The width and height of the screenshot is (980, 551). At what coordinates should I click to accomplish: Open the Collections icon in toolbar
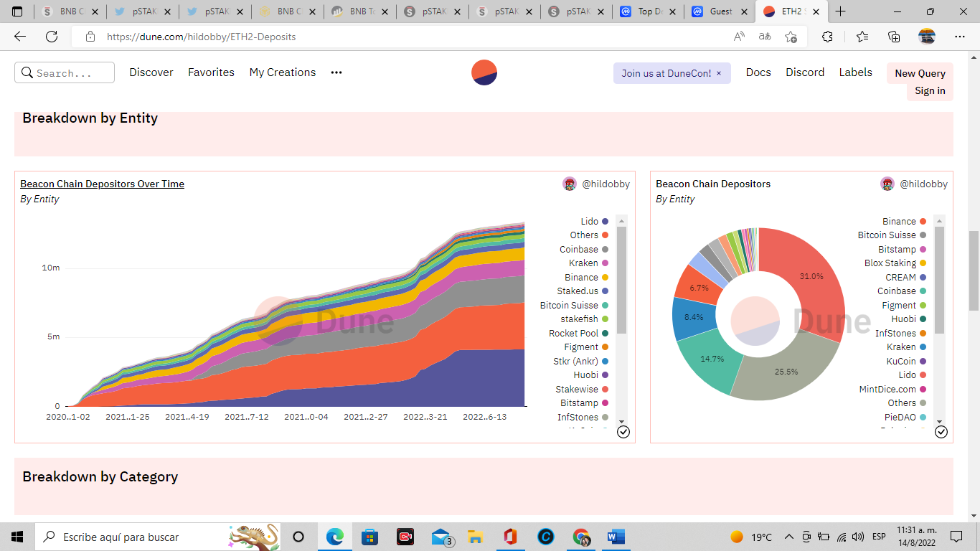pos(894,37)
